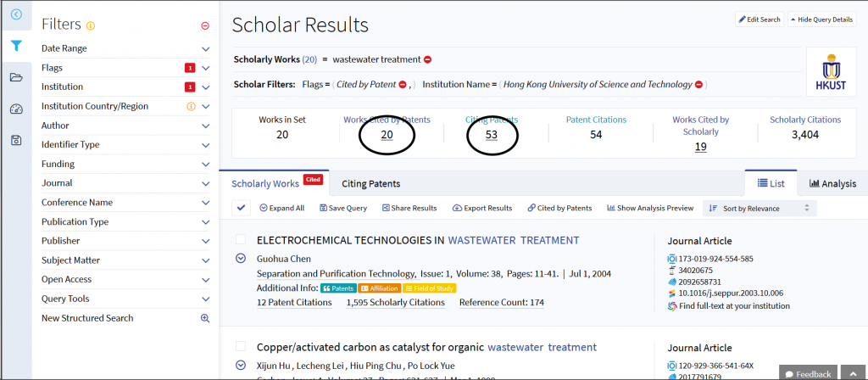Remove the Cited by Patent flag filter

[x=402, y=84]
